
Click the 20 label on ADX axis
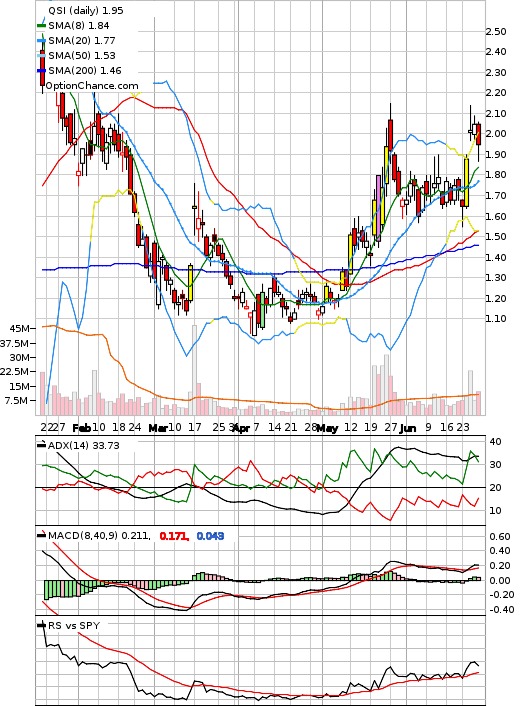click(x=495, y=488)
